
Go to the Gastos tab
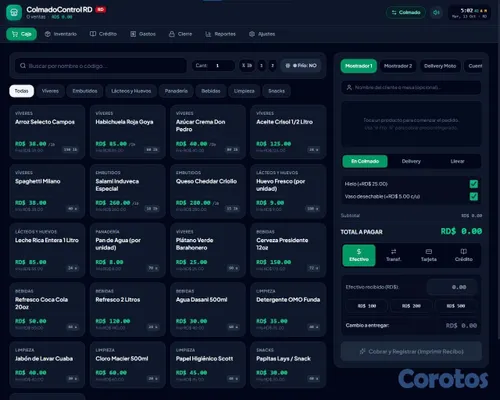(143, 34)
